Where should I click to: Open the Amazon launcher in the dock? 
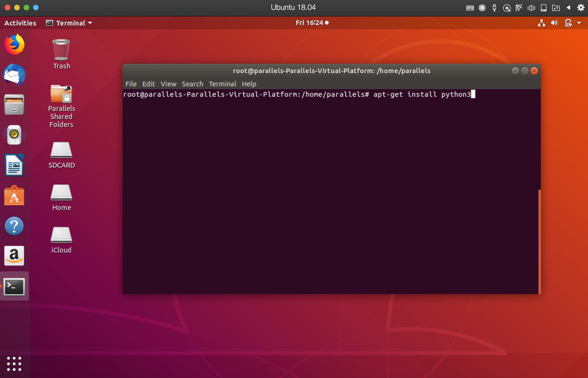(x=14, y=256)
